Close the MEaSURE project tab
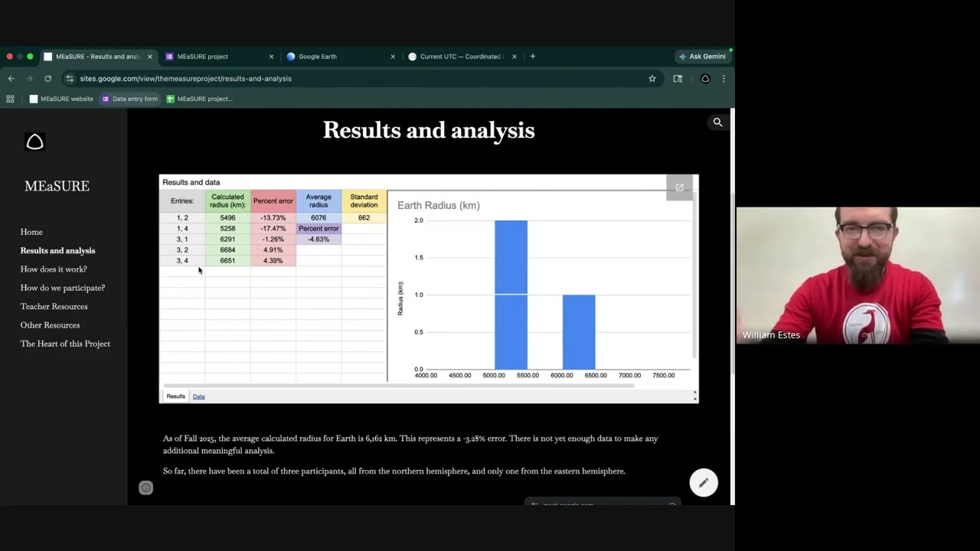The height and width of the screenshot is (551, 980). [271, 57]
